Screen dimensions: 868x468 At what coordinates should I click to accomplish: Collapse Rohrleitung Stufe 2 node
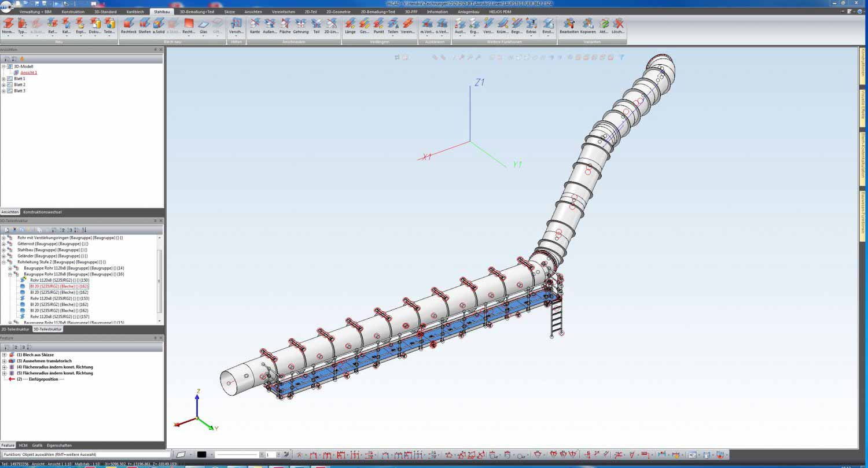[3, 262]
